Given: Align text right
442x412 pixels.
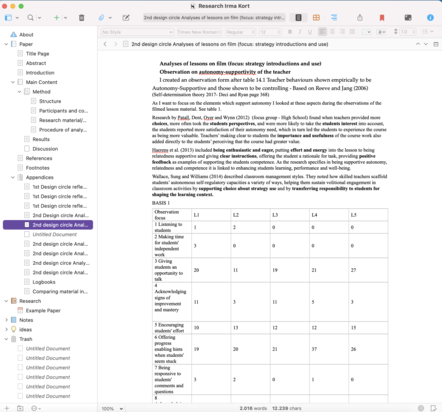Looking at the screenshot, I should click(x=342, y=32).
